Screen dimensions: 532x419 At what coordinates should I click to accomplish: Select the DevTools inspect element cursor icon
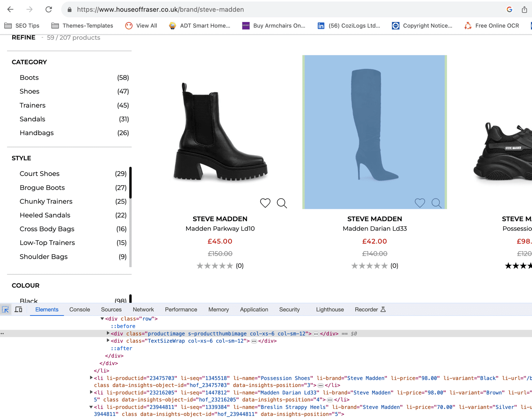pos(5,309)
